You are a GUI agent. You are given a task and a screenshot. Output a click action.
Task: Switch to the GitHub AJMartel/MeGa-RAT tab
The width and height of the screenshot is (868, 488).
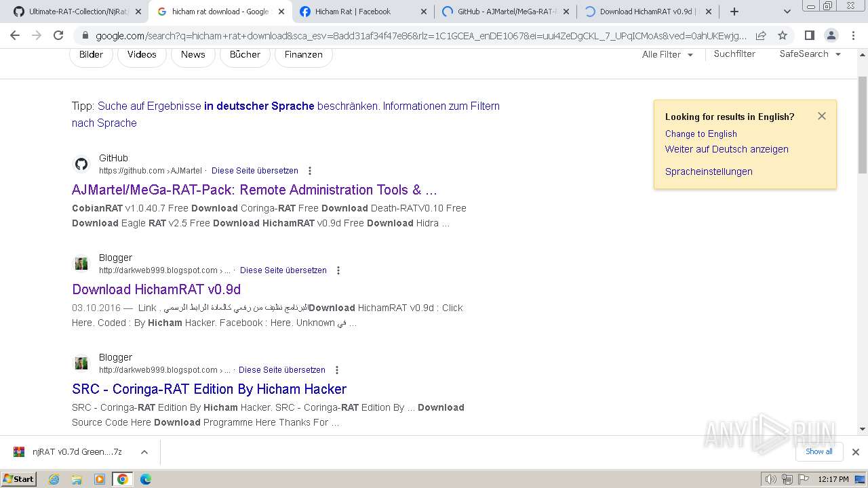(x=500, y=12)
